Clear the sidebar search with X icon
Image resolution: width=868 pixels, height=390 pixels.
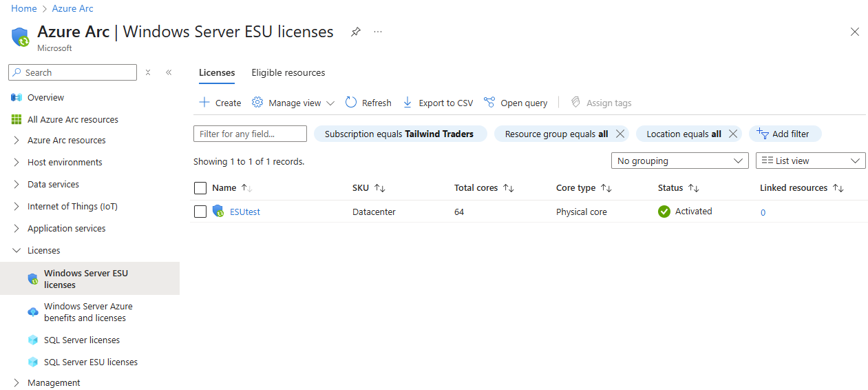148,72
